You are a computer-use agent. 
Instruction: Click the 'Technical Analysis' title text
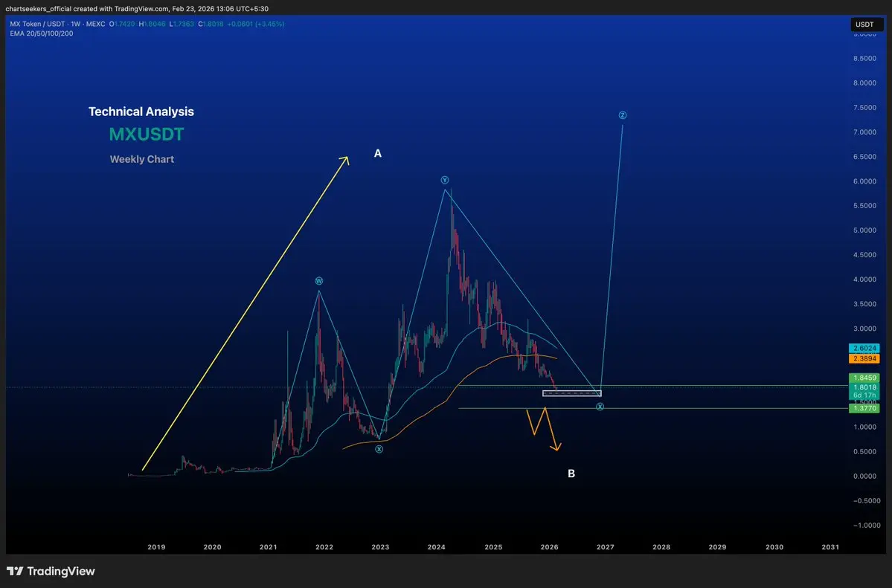click(x=141, y=112)
